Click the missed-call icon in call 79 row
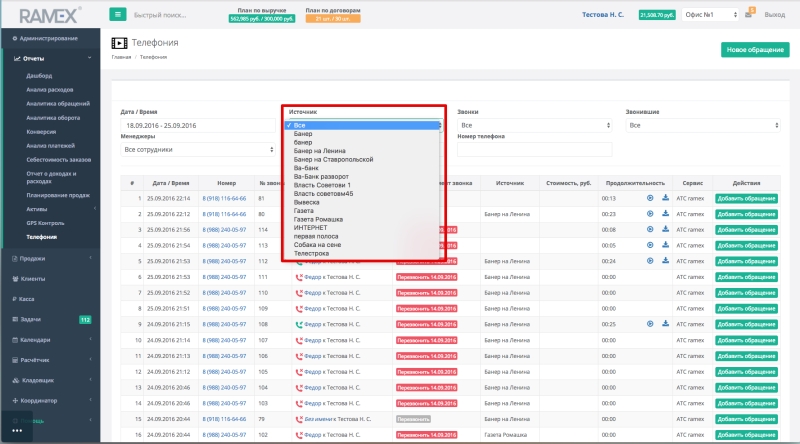 pyautogui.click(x=299, y=419)
